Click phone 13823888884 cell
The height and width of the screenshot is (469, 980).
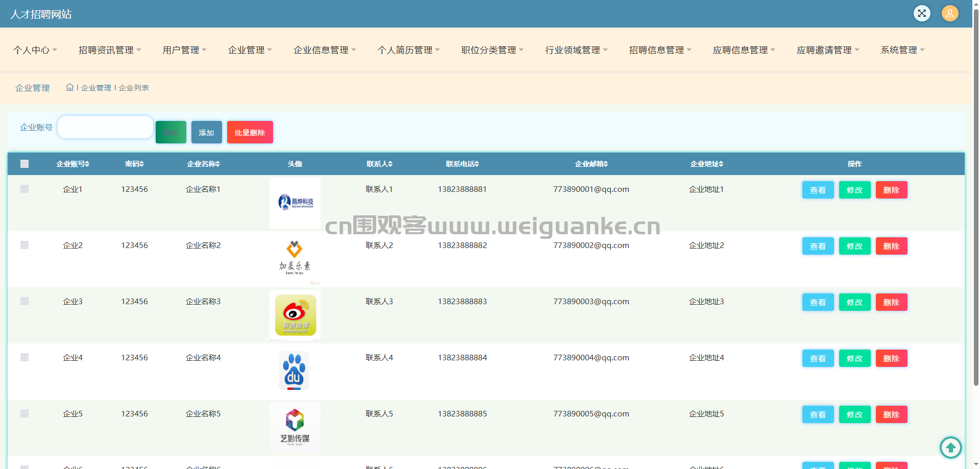[462, 357]
